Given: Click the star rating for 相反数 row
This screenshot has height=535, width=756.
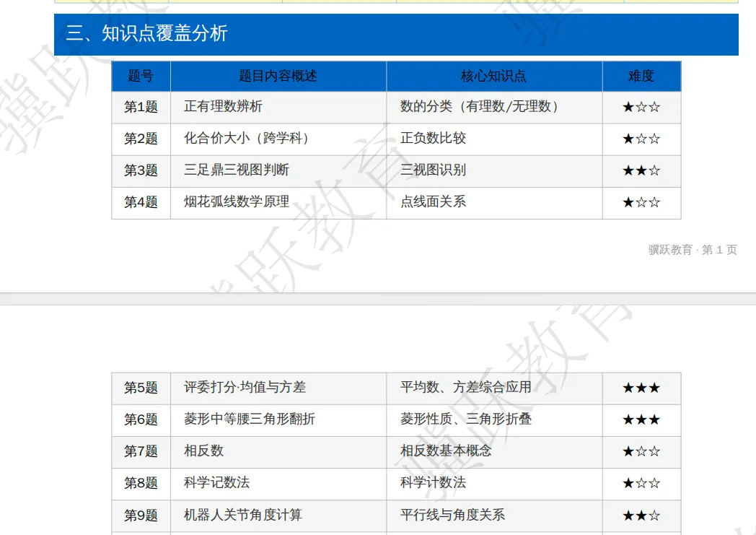Looking at the screenshot, I should click(x=641, y=451).
